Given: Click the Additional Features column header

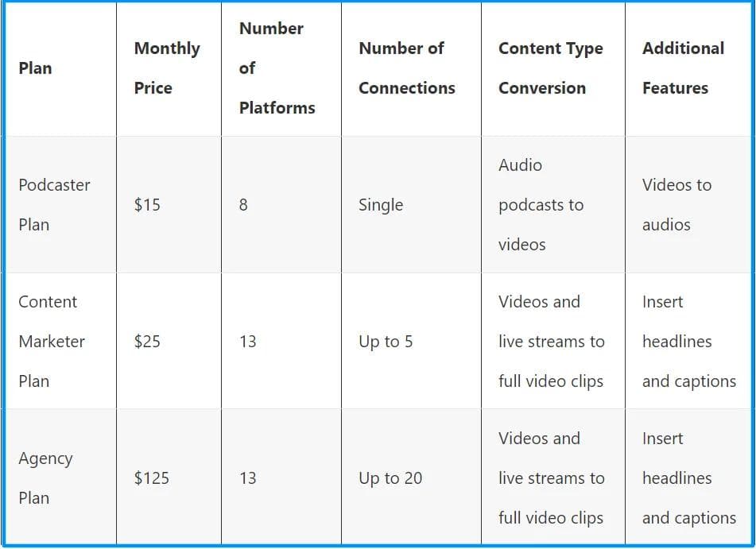Looking at the screenshot, I should 683,68.
